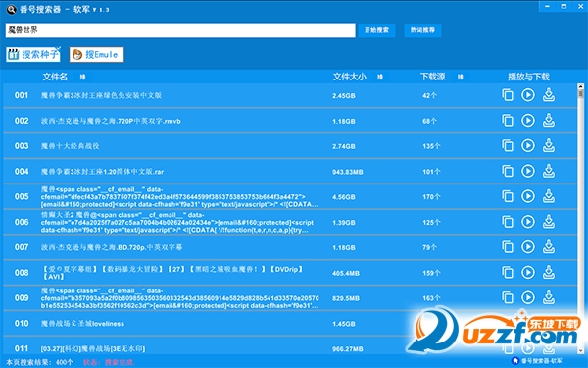Select row 007 BD.720p file name
Image resolution: width=588 pixels, height=368 pixels.
coord(112,247)
